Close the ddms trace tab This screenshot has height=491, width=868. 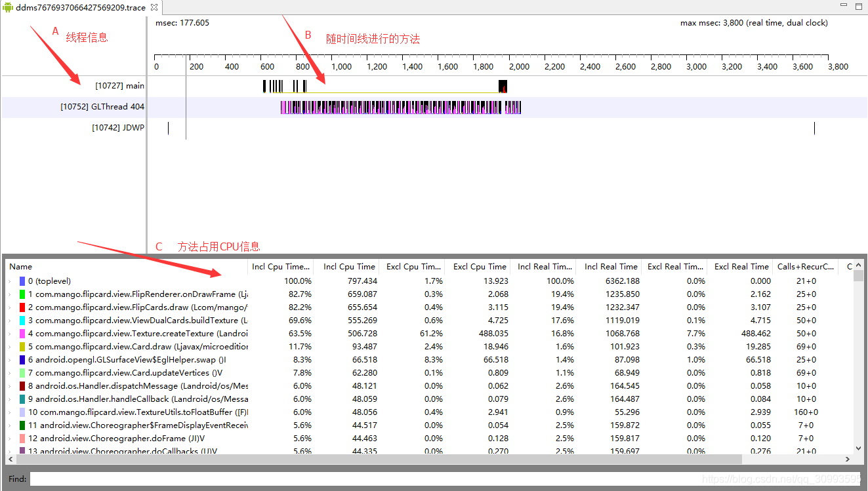point(154,7)
